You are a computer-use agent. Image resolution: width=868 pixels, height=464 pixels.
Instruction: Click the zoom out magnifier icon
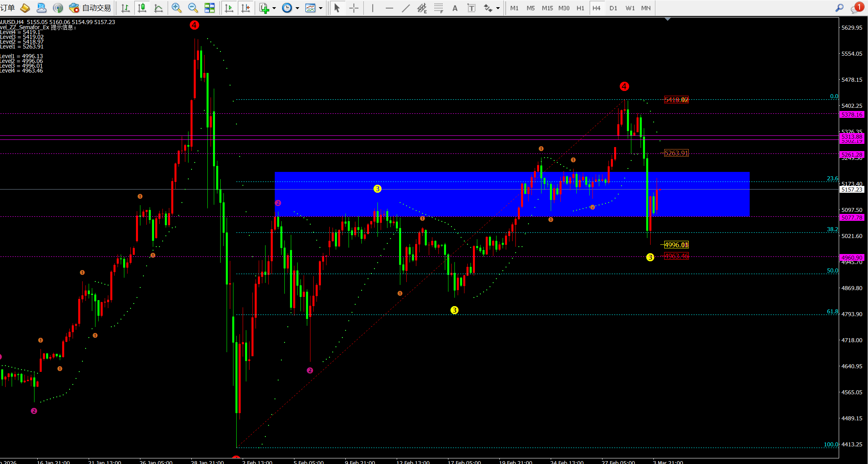193,8
